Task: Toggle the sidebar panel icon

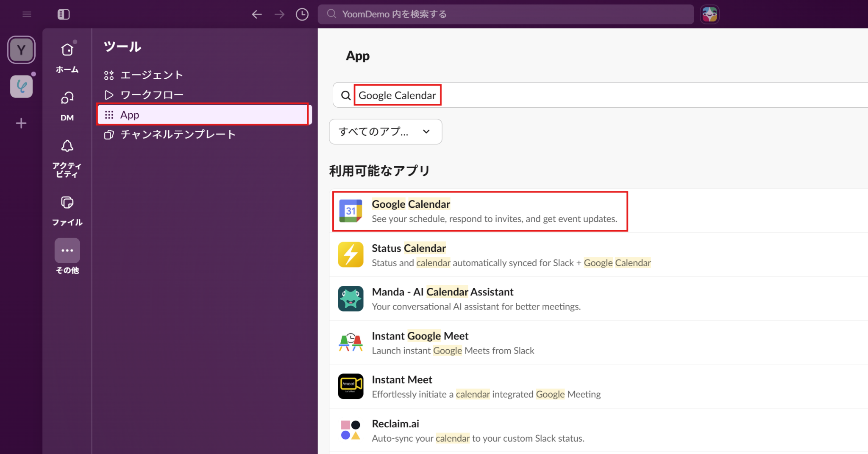Action: tap(64, 14)
